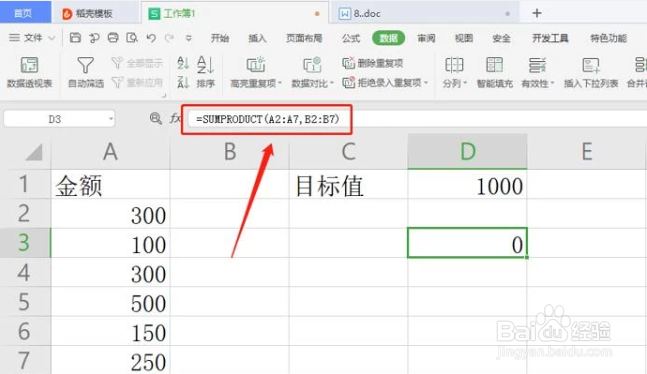Click the fx insert function icon
Viewport: 647px width, 374px height.
pos(175,118)
